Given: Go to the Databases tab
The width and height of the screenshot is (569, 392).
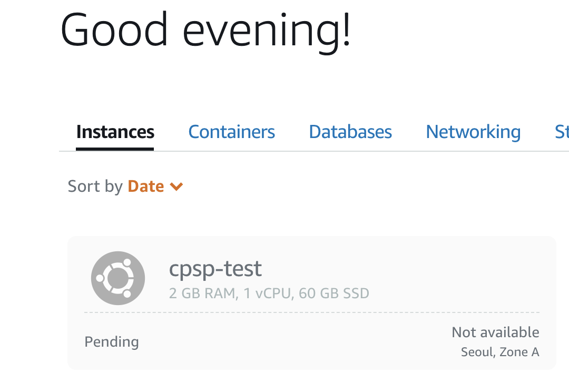Looking at the screenshot, I should [350, 132].
